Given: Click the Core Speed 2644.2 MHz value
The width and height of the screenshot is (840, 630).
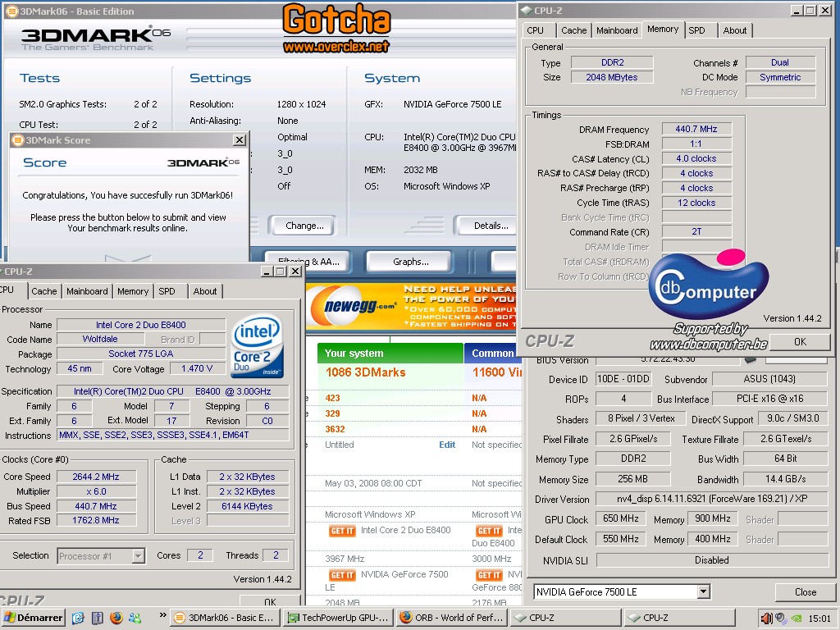Looking at the screenshot, I should (96, 477).
